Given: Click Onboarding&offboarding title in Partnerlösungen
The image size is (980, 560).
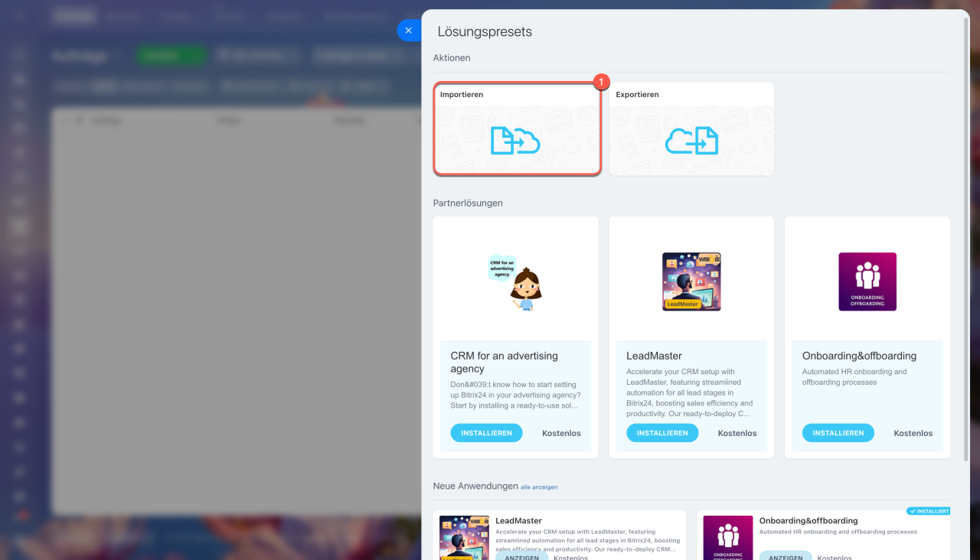Looking at the screenshot, I should 859,356.
